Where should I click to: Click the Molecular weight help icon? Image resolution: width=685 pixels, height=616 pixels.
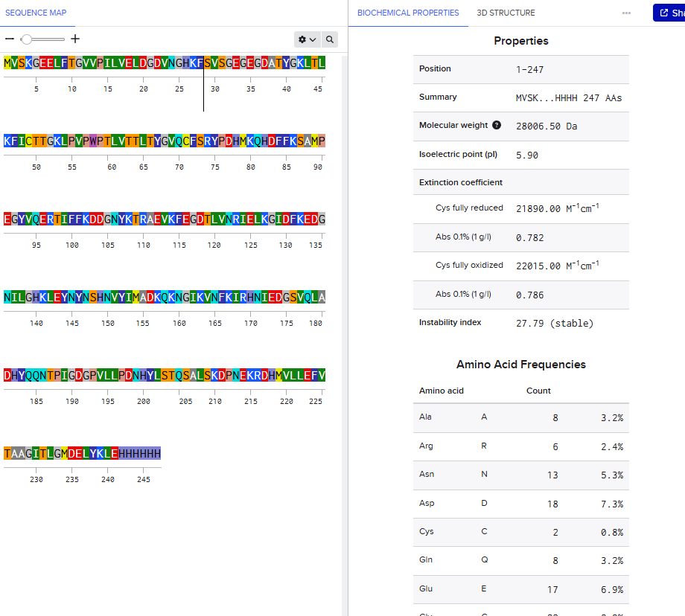click(497, 125)
